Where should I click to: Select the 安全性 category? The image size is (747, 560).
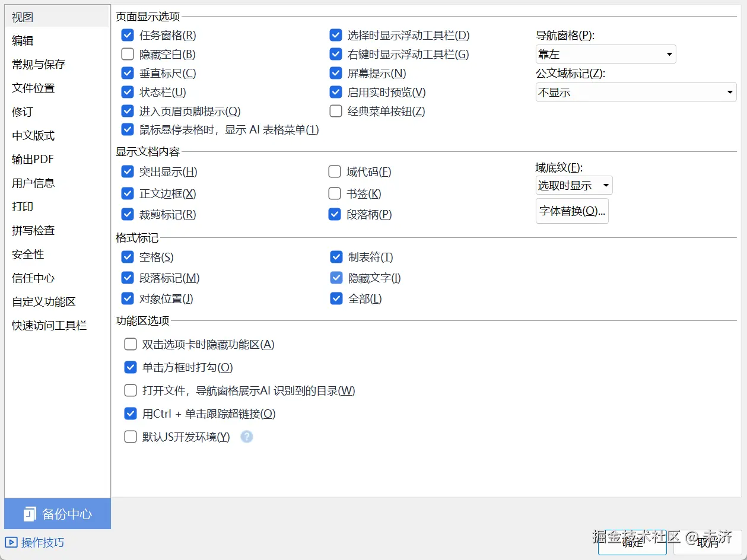57,254
